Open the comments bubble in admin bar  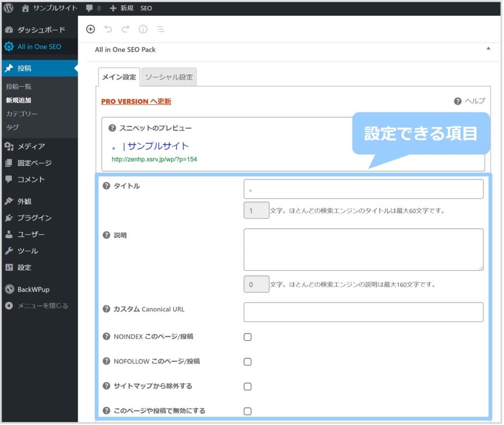coord(93,8)
